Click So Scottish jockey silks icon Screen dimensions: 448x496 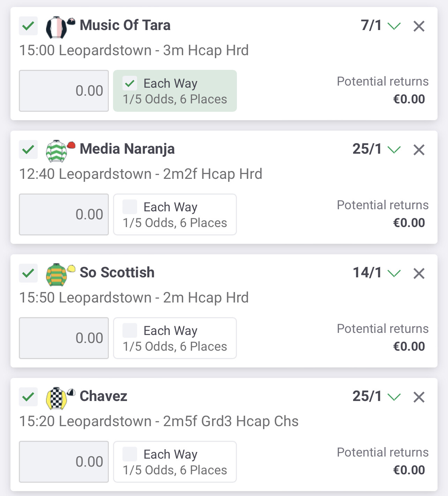[x=60, y=275]
